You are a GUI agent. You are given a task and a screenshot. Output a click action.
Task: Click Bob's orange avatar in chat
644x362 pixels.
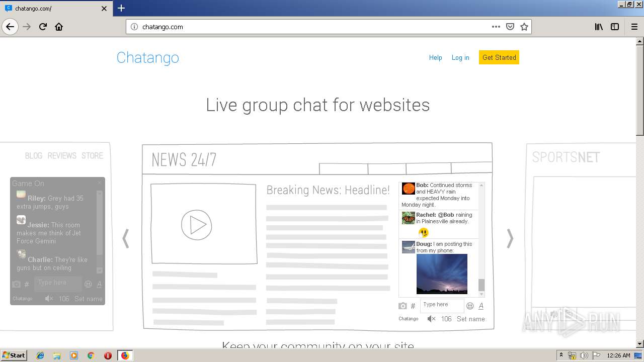click(x=409, y=189)
